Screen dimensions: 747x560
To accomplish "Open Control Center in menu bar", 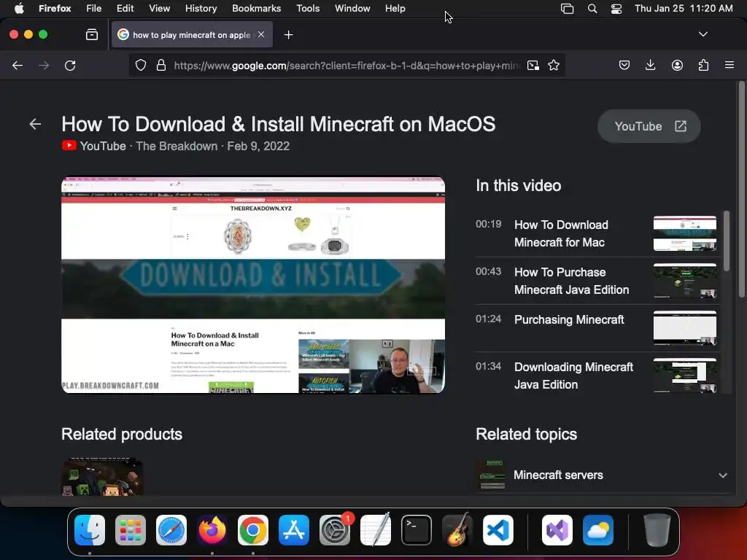I will [x=616, y=8].
